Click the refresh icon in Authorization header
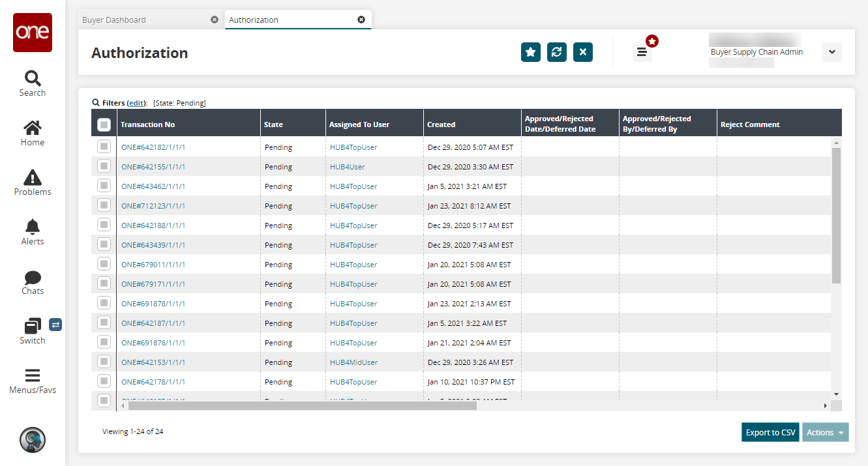This screenshot has width=868, height=466. [557, 52]
